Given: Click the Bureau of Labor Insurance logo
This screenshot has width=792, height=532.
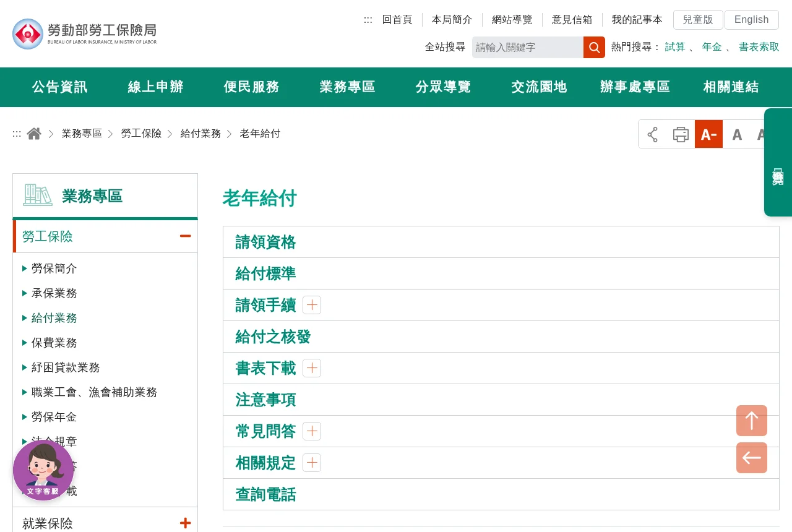Looking at the screenshot, I should point(85,34).
